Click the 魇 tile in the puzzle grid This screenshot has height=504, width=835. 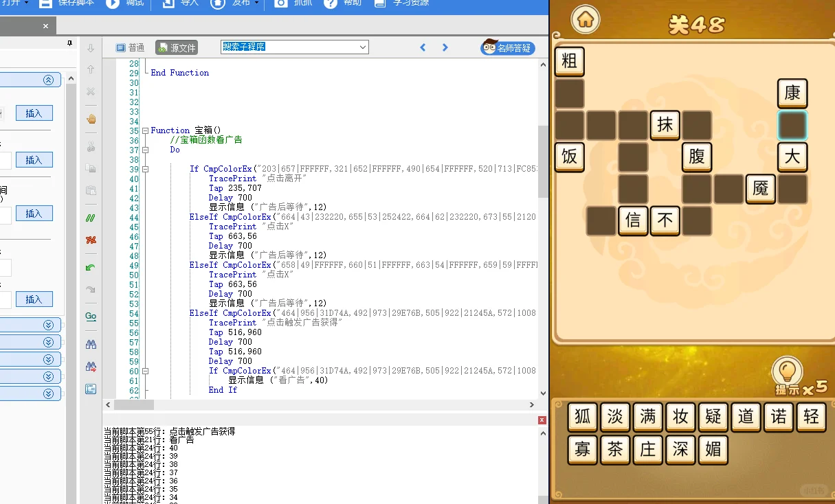pyautogui.click(x=761, y=189)
